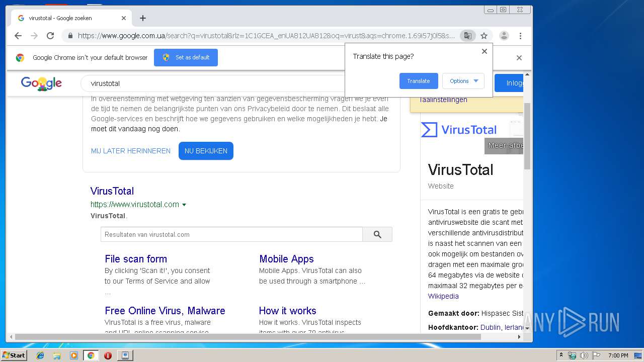Click the horizontal scrollbar right arrow
Viewport: 644px width, 362px height.
point(520,337)
